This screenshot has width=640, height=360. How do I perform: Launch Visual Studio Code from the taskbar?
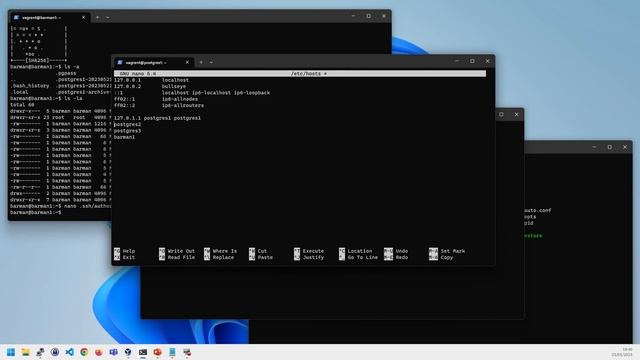tap(70, 352)
